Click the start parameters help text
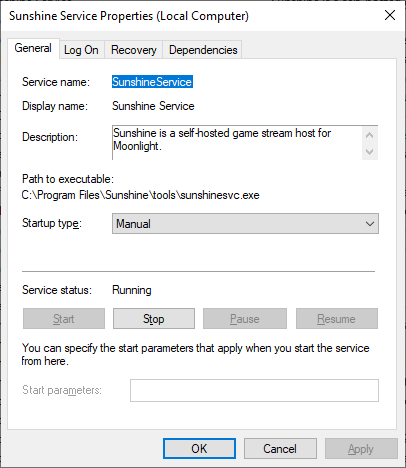This screenshot has width=406, height=468. click(x=195, y=354)
